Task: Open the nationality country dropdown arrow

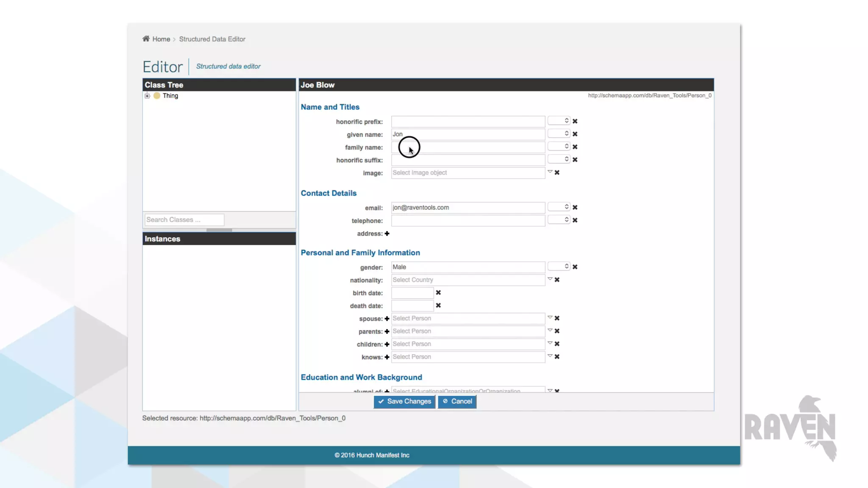Action: point(550,279)
